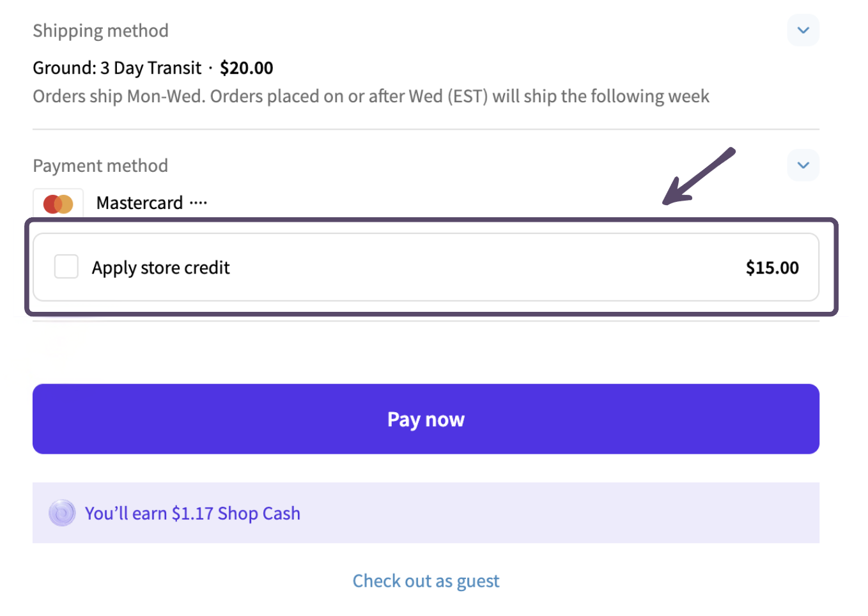
Task: Click the masked card number dots
Action: click(198, 203)
